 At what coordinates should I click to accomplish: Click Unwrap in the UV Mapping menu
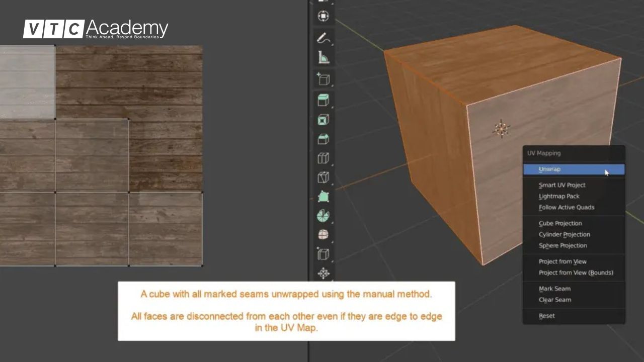point(549,169)
